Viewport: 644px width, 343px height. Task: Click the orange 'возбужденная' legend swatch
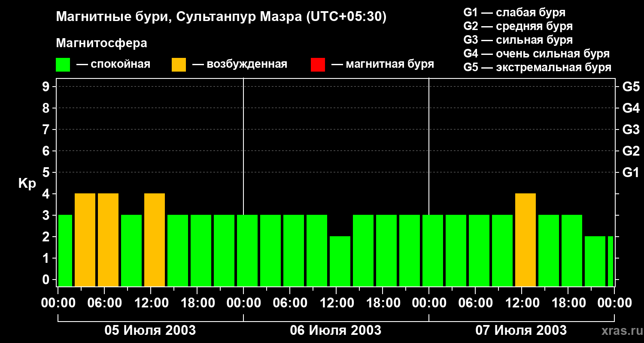click(x=179, y=65)
